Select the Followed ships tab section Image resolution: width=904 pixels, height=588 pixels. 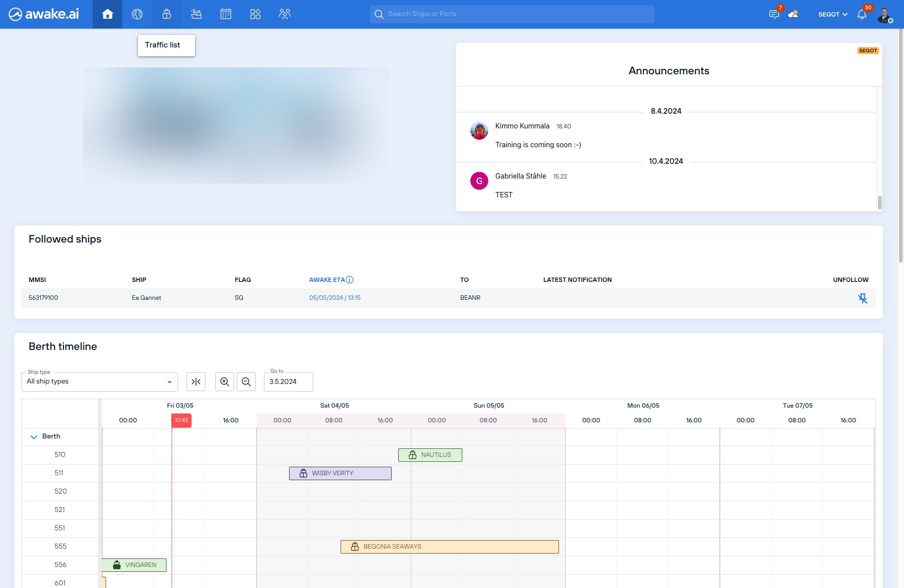click(x=65, y=239)
